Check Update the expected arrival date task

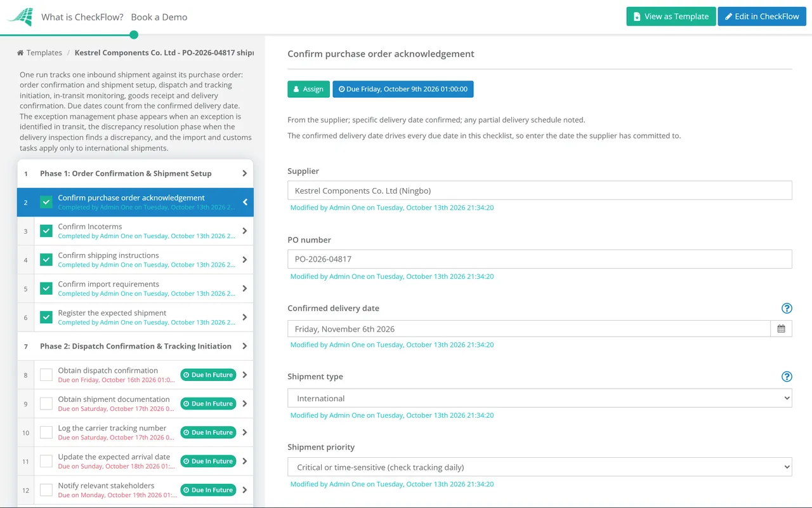(46, 462)
